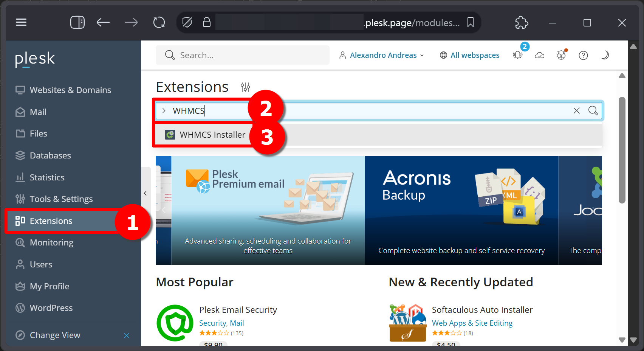Open the tracking protection shield icon
Image resolution: width=644 pixels, height=351 pixels.
tap(187, 22)
